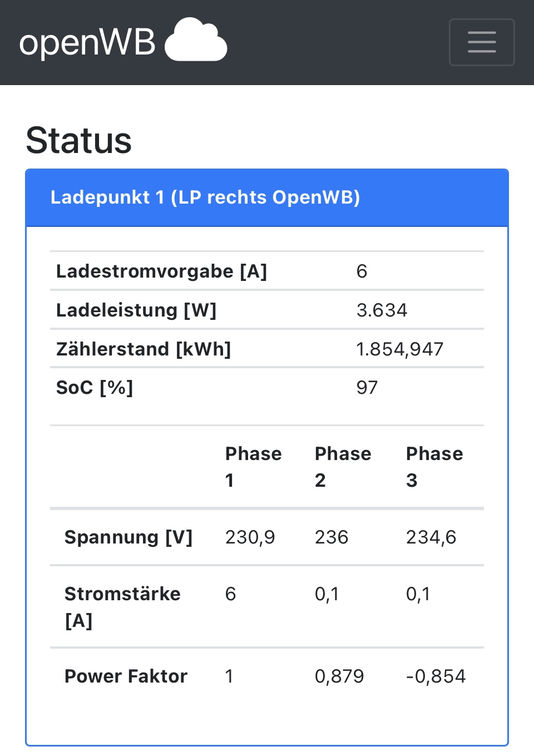
Task: Click the openWB brand text
Action: pos(87,42)
